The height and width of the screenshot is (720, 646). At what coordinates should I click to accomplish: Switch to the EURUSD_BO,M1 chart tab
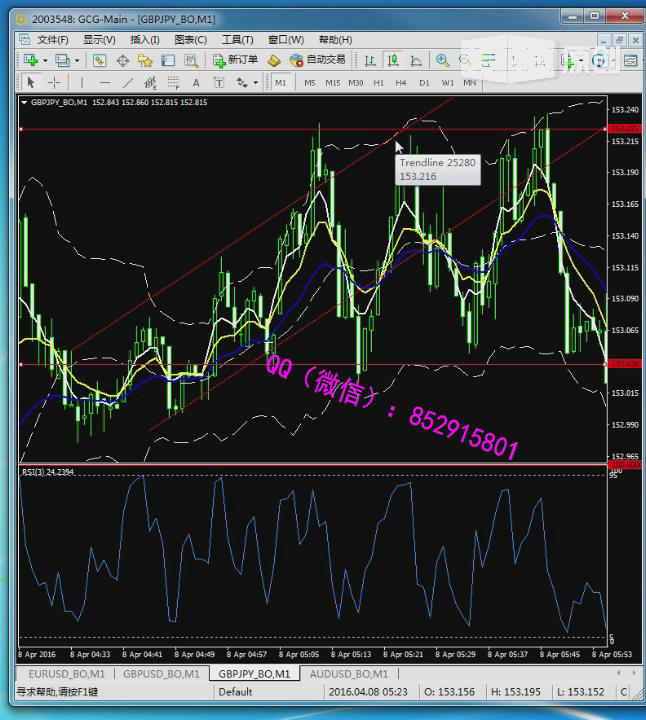tap(64, 674)
